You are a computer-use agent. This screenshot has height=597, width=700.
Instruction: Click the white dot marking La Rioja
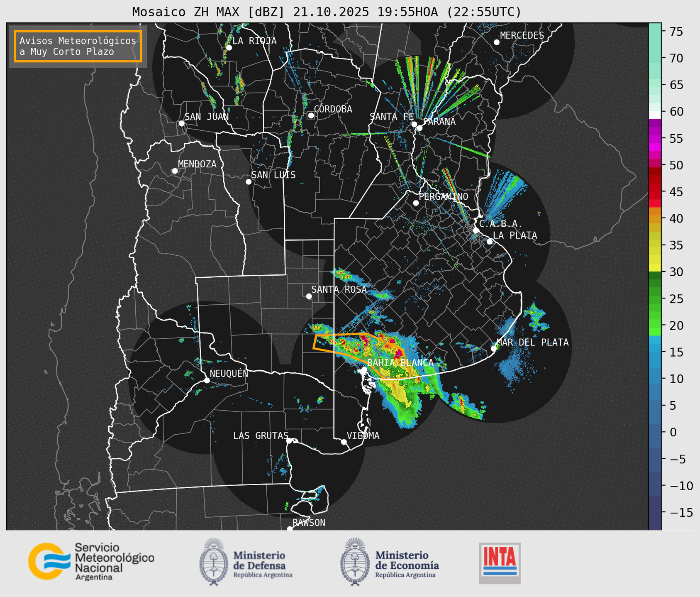point(229,47)
